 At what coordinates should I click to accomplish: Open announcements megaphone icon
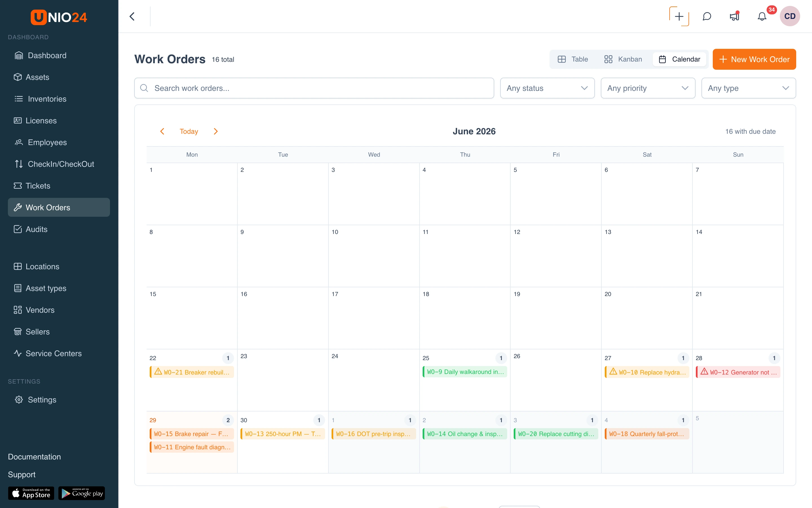(x=734, y=16)
